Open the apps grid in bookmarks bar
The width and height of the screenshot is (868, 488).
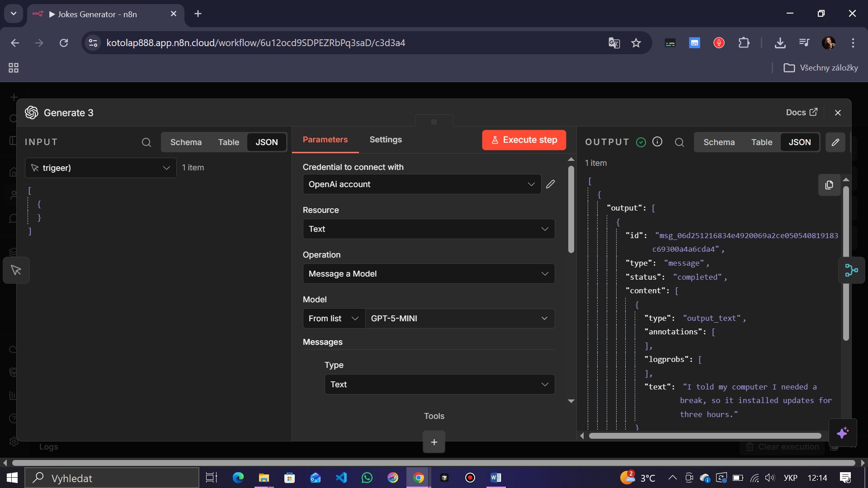(14, 68)
